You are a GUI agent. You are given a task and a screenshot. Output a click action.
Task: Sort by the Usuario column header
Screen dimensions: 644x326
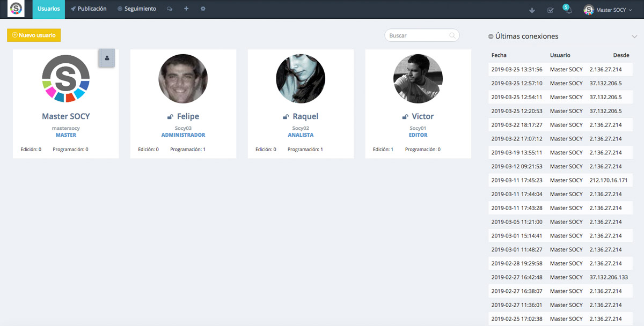pyautogui.click(x=560, y=55)
